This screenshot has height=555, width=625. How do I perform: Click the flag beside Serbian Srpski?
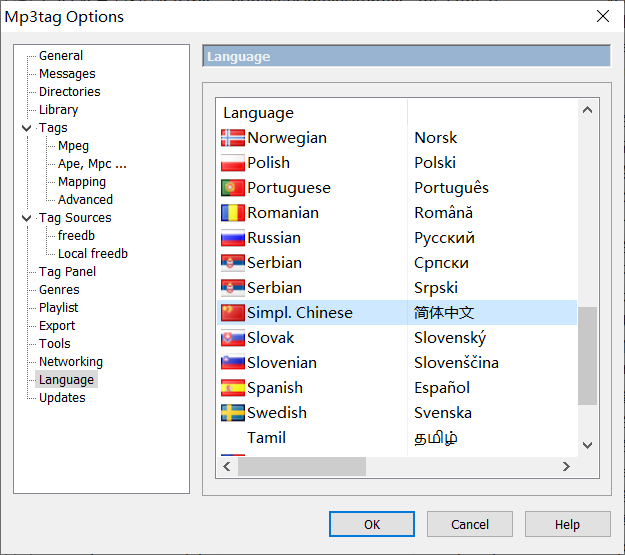pyautogui.click(x=233, y=288)
